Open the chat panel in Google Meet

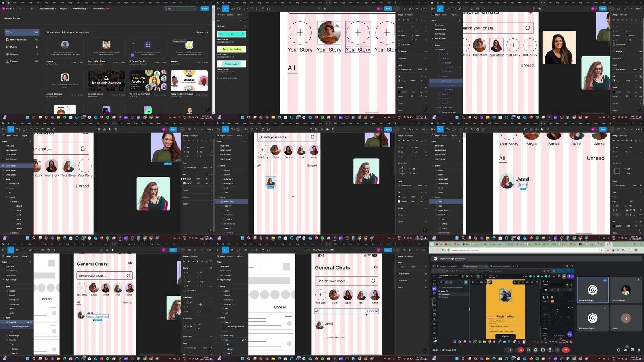[x=632, y=350]
